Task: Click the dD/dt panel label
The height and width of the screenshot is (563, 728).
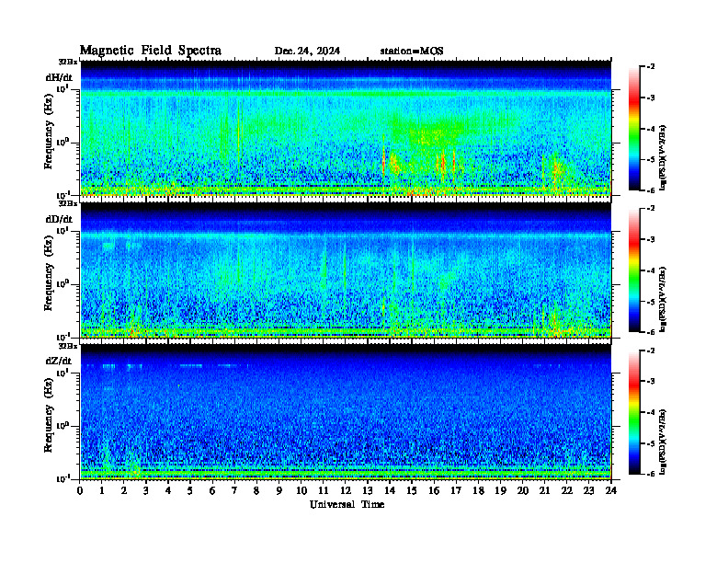Action: click(x=59, y=219)
